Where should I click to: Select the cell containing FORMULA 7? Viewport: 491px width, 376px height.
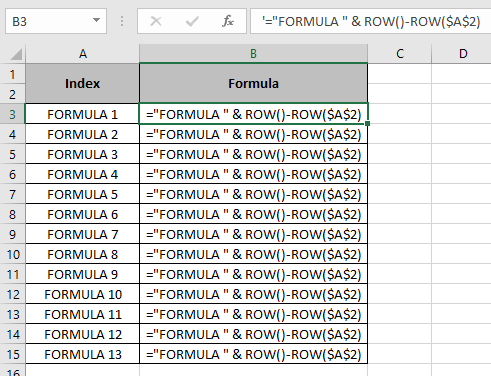pos(83,234)
